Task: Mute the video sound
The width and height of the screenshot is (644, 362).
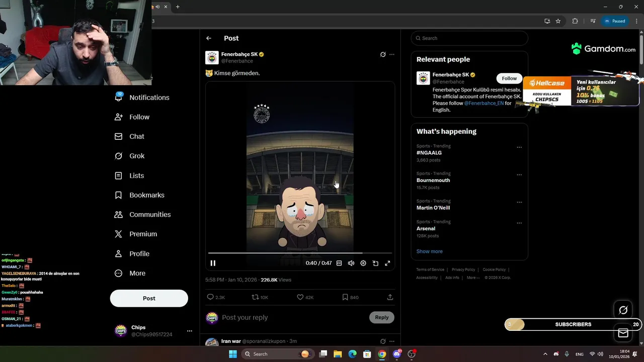Action: 351,263
